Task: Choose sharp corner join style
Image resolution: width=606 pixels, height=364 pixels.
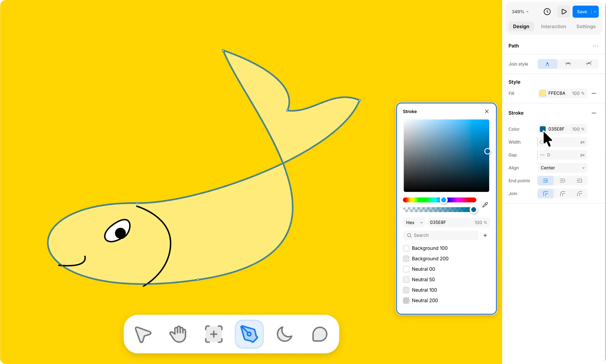Action: [x=547, y=64]
